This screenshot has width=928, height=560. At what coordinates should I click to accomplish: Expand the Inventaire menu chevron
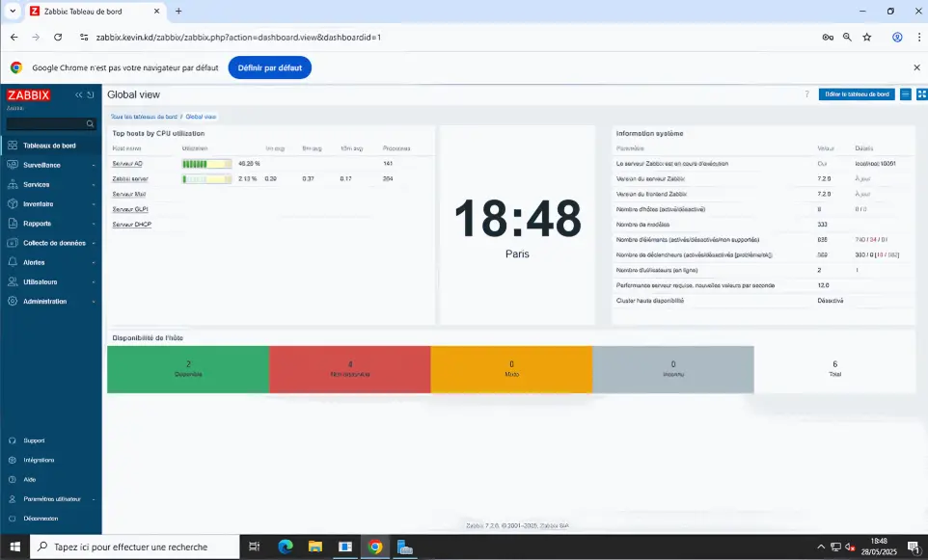coord(94,204)
